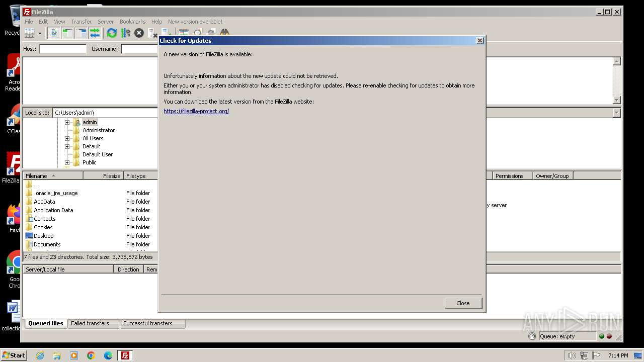Click the volume speaker tray icon
Image resolution: width=644 pixels, height=362 pixels.
pos(572,355)
